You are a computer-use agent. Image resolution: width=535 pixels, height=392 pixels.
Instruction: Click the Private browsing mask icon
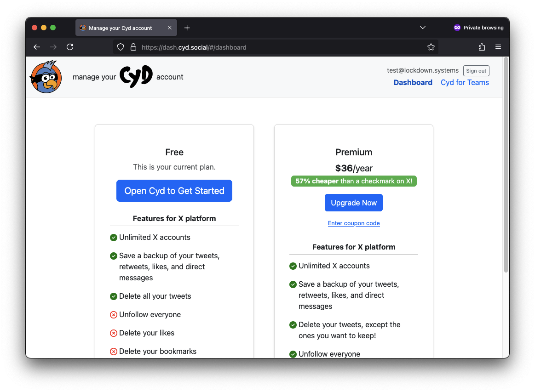pos(457,28)
